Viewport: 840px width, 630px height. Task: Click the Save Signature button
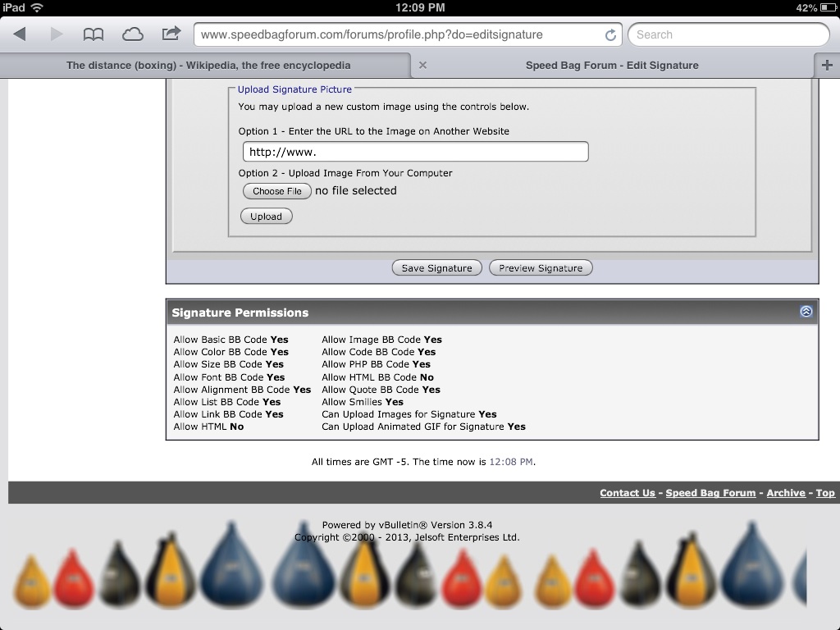(436, 268)
